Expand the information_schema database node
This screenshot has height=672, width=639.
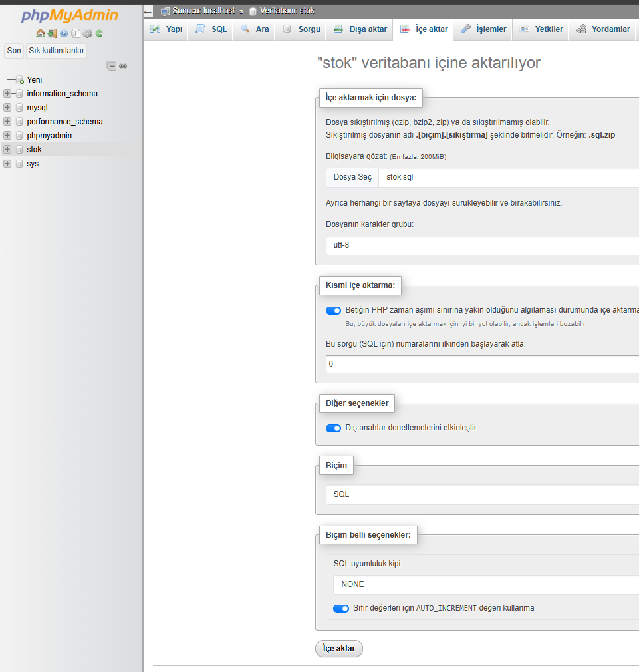(x=7, y=94)
